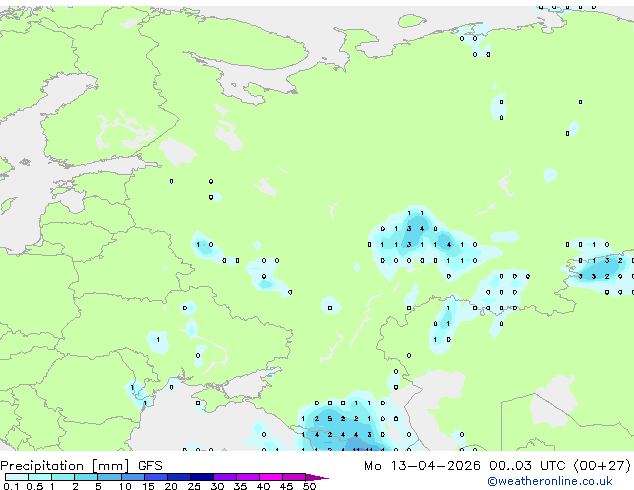Click the '0.1' legend scale label

pos(11,486)
